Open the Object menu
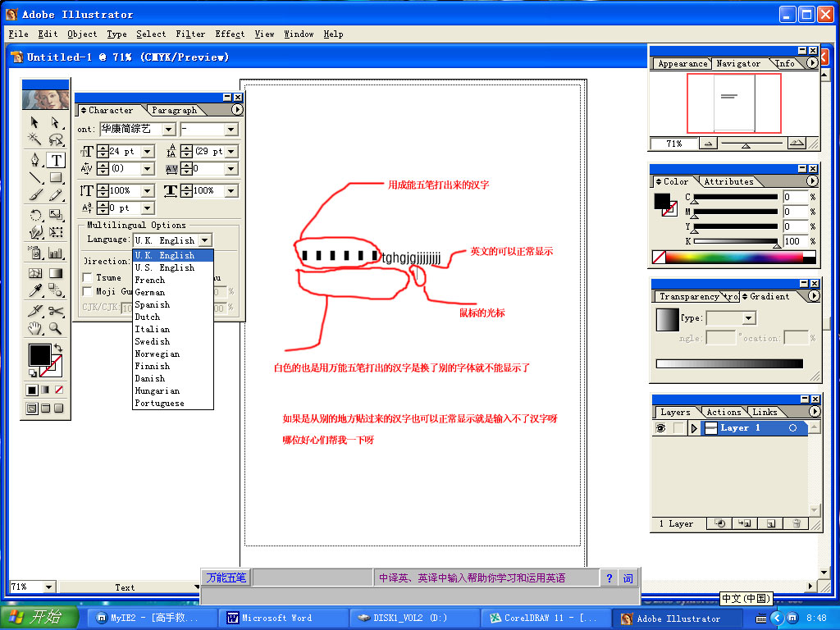The width and height of the screenshot is (840, 630). pyautogui.click(x=82, y=34)
